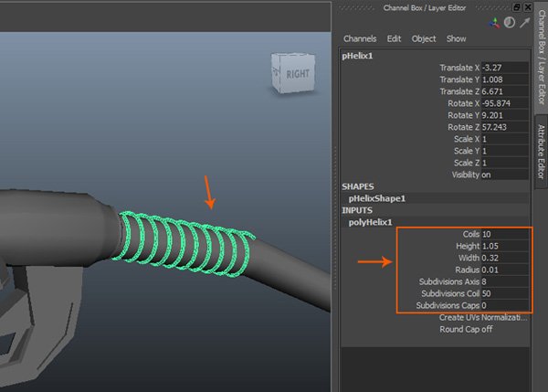Open the Channels menu
Image resolution: width=548 pixels, height=392 pixels.
(360, 38)
